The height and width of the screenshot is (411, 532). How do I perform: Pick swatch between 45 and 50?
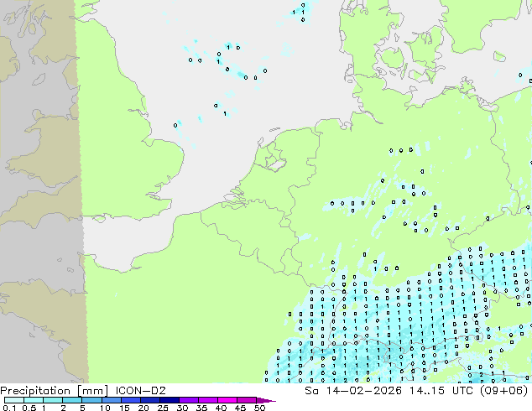pos(247,400)
